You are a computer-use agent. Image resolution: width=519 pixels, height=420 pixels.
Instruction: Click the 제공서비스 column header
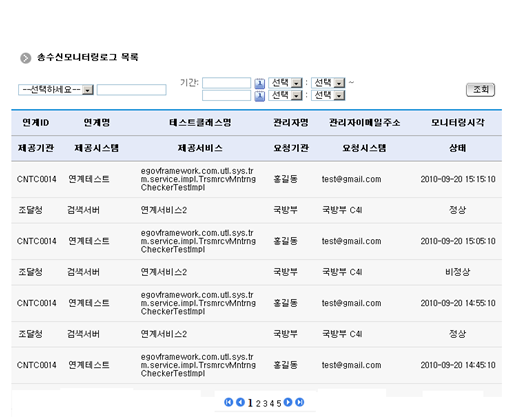200,148
